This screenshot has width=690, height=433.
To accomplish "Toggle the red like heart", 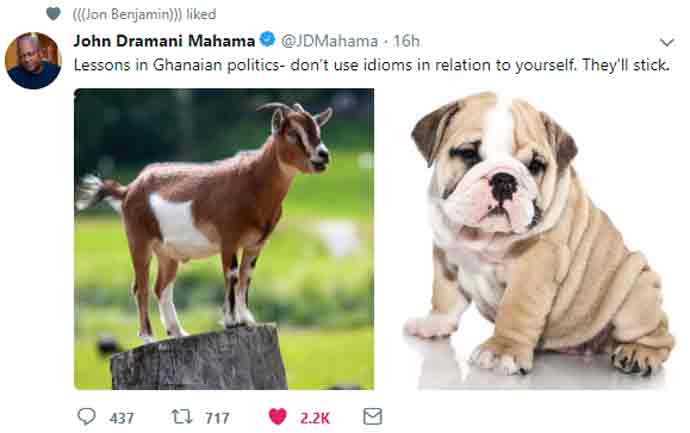I will click(277, 416).
